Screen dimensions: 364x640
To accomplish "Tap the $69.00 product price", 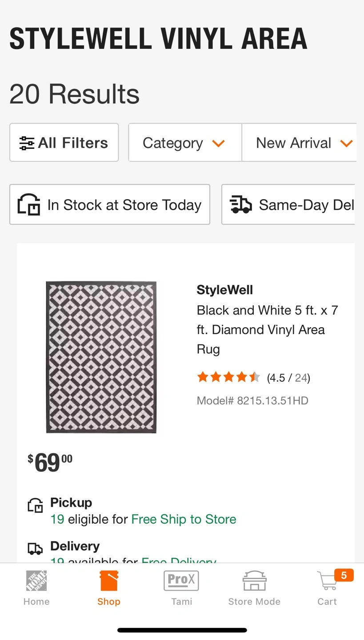I will click(50, 463).
